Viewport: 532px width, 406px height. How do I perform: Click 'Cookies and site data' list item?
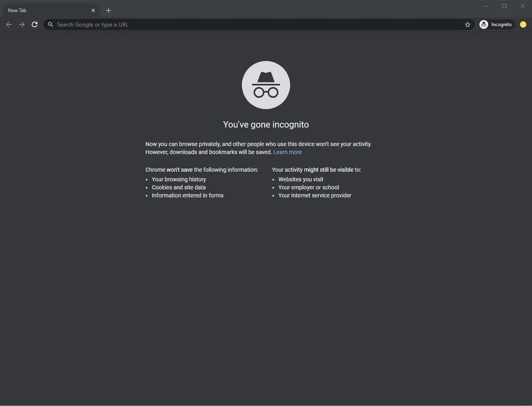179,187
